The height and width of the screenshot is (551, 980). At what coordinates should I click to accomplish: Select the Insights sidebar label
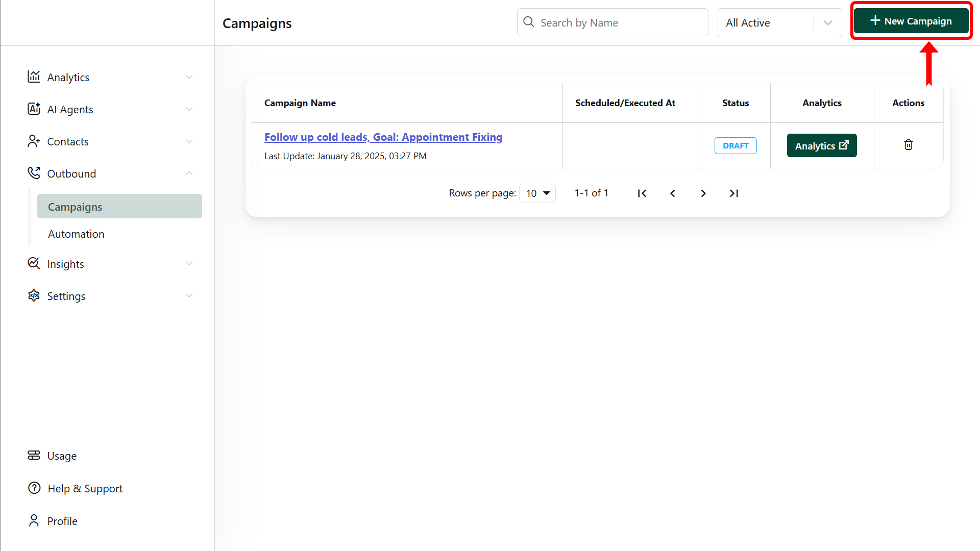66,264
